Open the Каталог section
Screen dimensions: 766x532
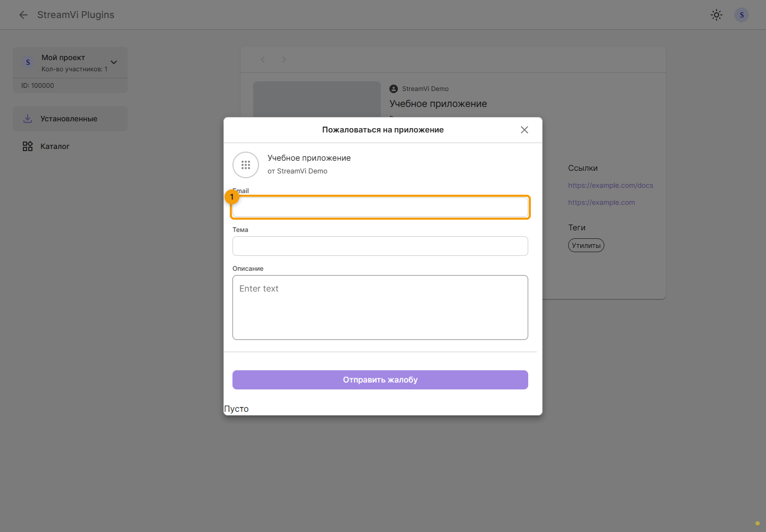[x=70, y=146]
